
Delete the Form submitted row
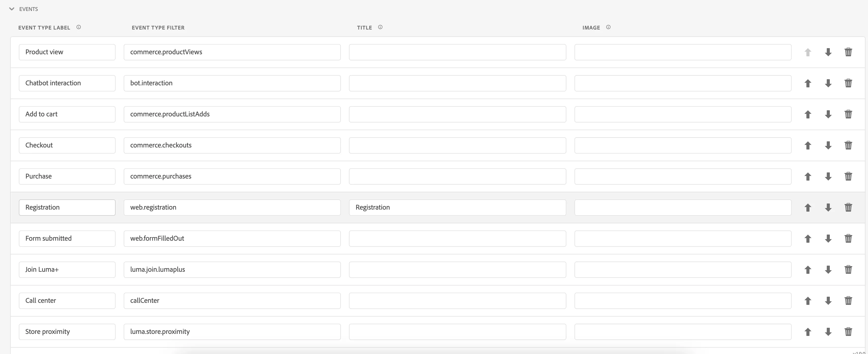[x=848, y=238]
